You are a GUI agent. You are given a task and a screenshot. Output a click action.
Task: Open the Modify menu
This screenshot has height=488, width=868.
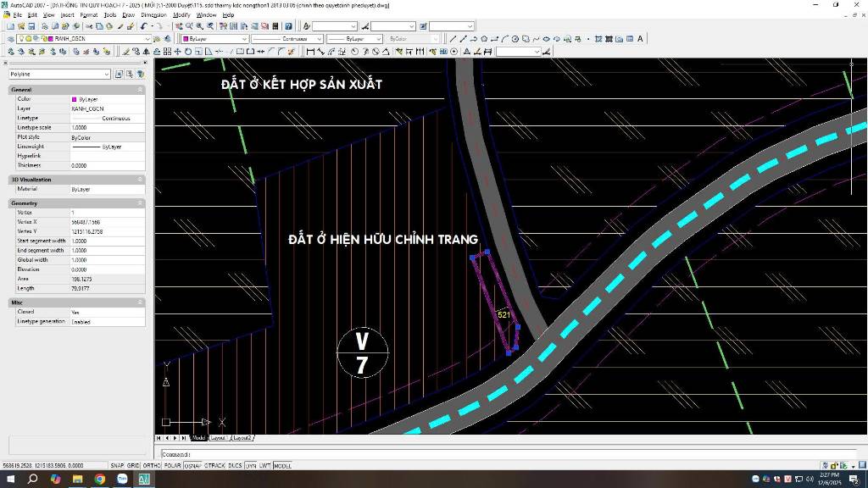(x=181, y=14)
